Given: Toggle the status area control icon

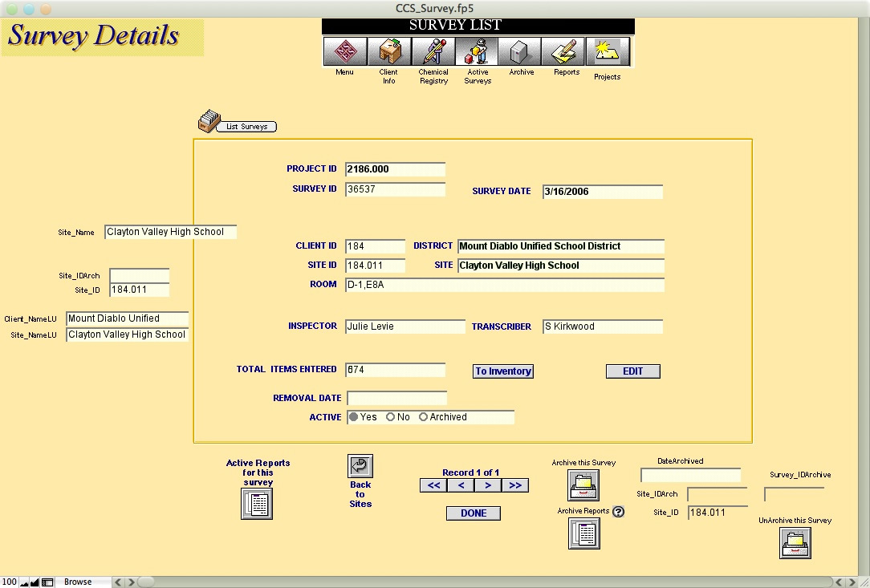Looking at the screenshot, I should [x=47, y=582].
